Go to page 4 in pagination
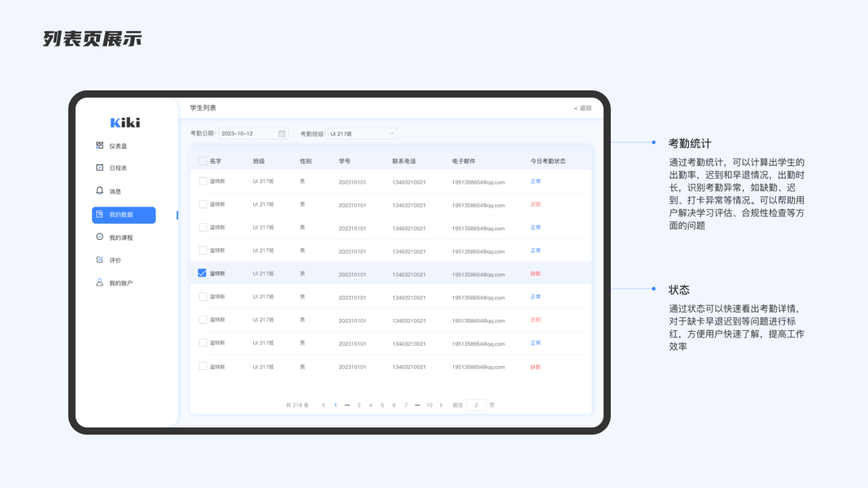The image size is (868, 488). click(370, 405)
